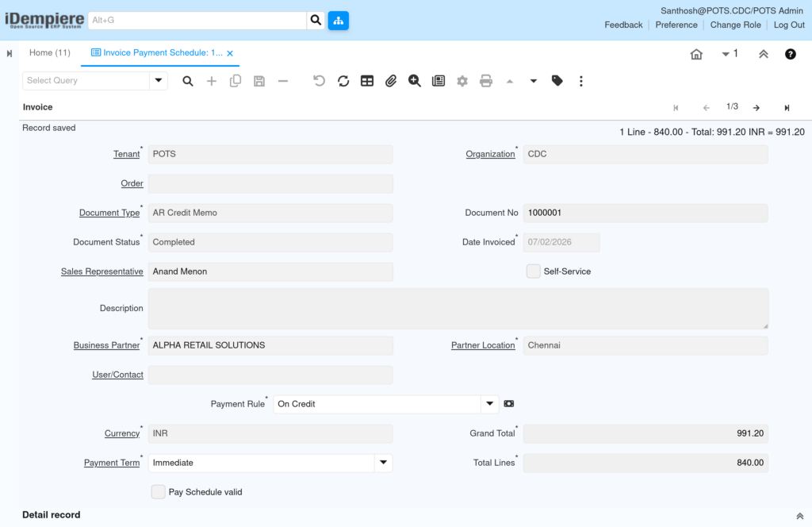Image resolution: width=812 pixels, height=527 pixels.
Task: Click the Select Query input box
Action: click(86, 81)
